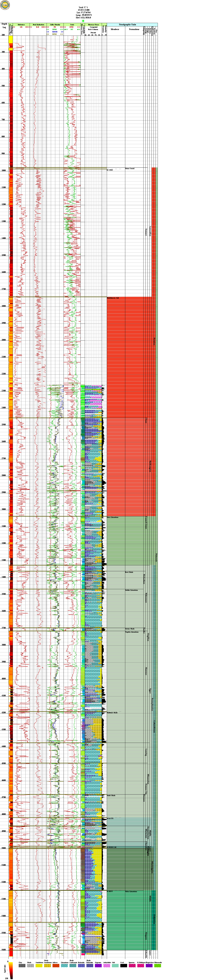The width and height of the screenshot is (200, 980).
Task: Click the "Stone Corral" formation label
Action: 130,169
